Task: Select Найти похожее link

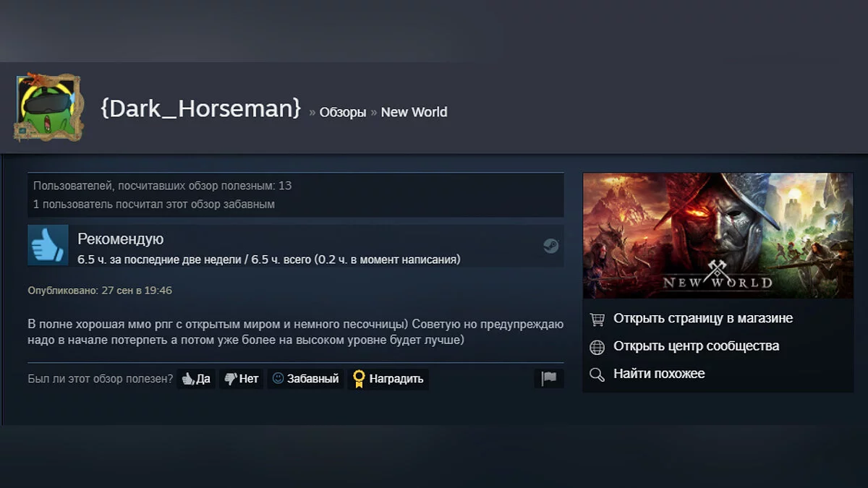Action: pyautogui.click(x=659, y=374)
